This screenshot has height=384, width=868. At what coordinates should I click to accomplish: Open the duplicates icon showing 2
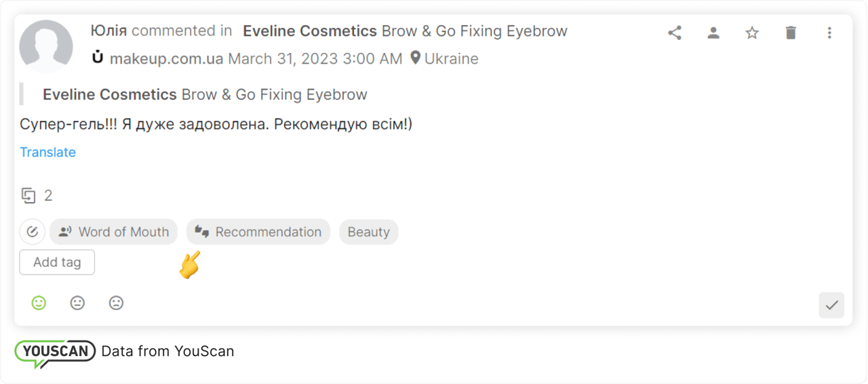(28, 196)
